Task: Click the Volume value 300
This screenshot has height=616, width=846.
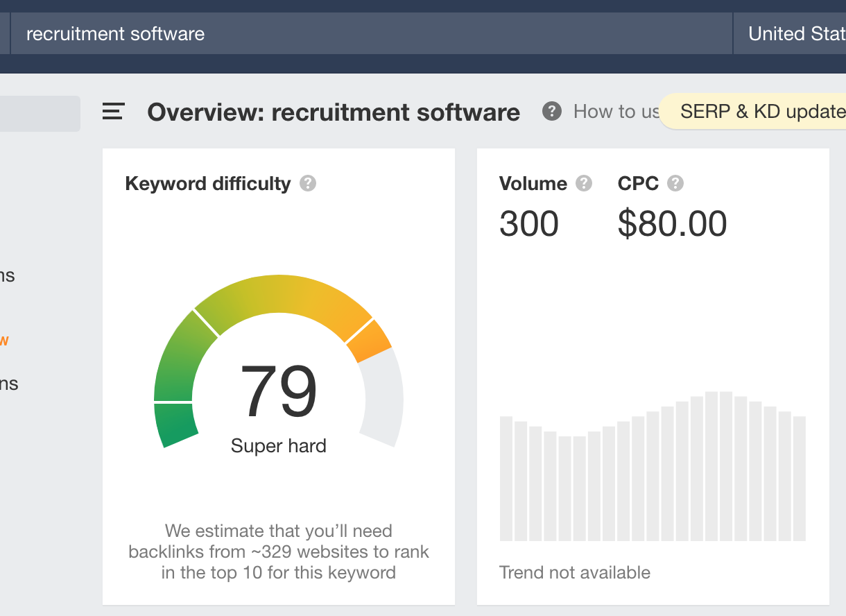Action: coord(529,224)
